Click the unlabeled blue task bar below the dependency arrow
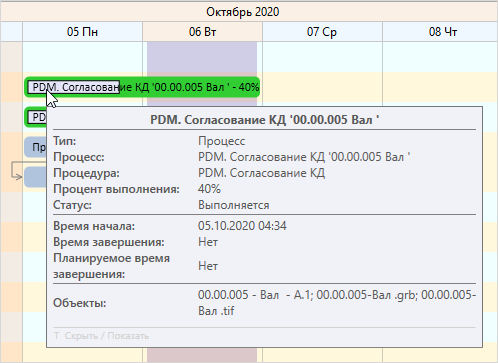The width and height of the screenshot is (498, 363). coord(35,177)
